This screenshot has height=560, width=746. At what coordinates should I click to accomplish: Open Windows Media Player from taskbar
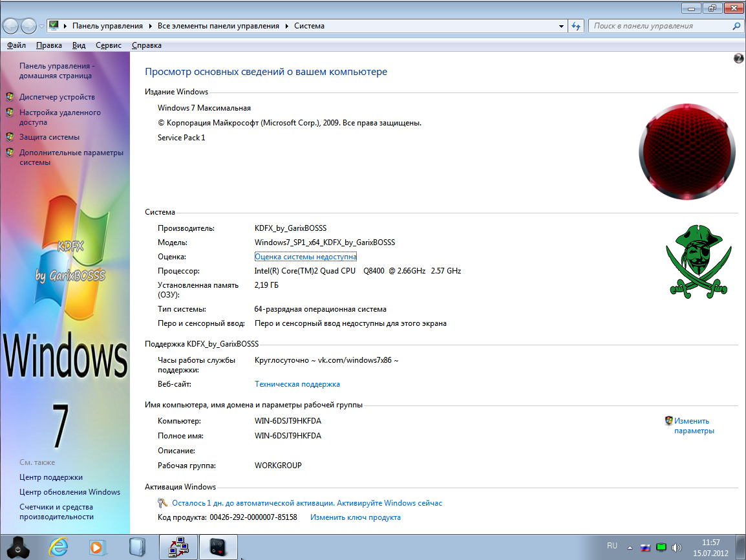pos(96,548)
